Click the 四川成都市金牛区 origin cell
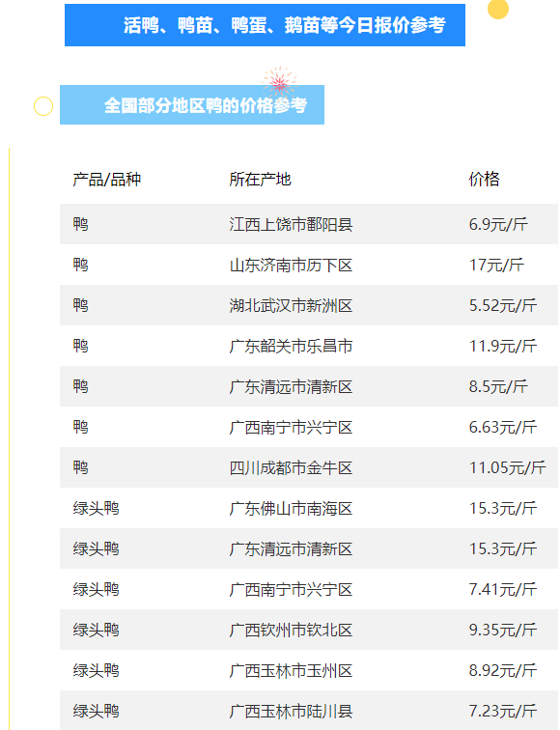 tap(291, 467)
